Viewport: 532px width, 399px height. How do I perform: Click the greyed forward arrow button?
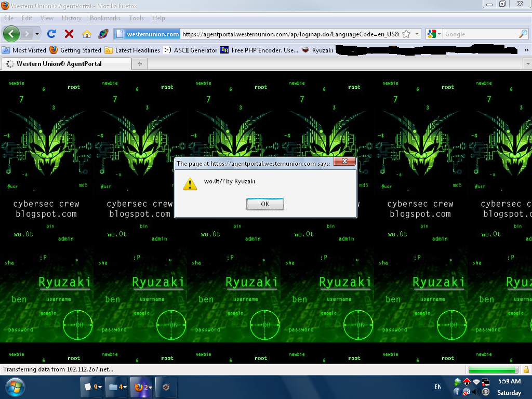[x=27, y=34]
